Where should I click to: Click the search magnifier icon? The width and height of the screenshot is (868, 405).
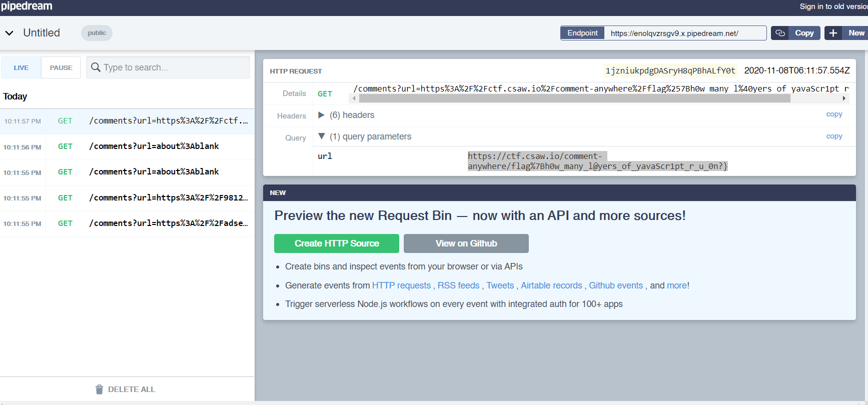pos(96,67)
